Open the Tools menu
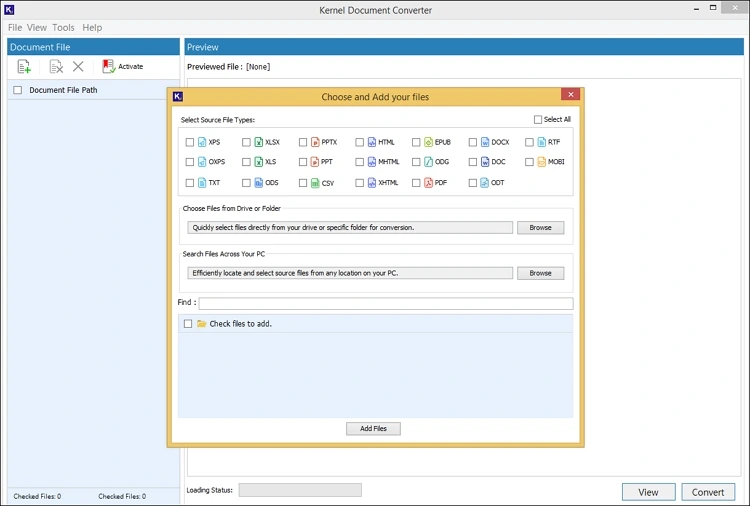The image size is (750, 506). click(x=63, y=28)
